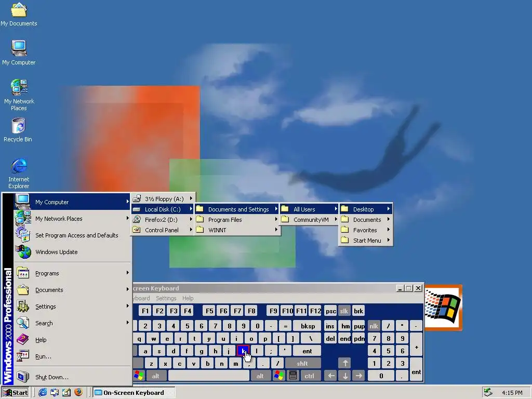Click the up arrow key
This screenshot has width=532, height=399.
pos(345,363)
